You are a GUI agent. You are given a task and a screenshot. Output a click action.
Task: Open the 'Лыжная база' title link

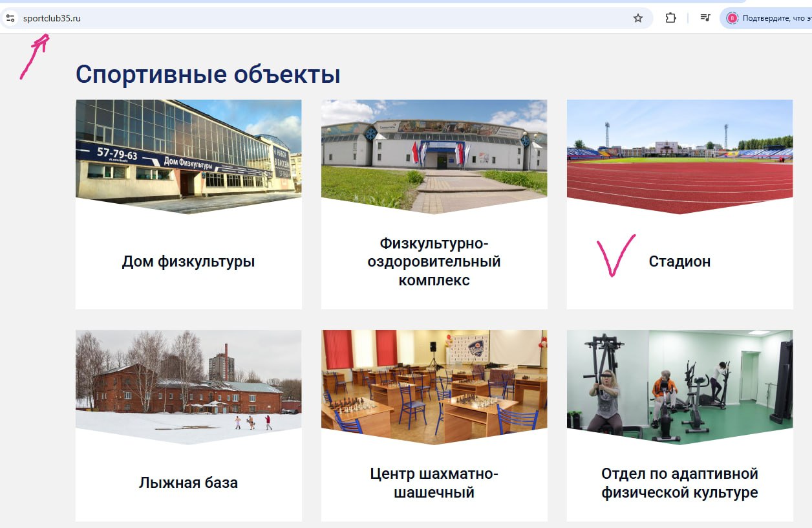(188, 483)
